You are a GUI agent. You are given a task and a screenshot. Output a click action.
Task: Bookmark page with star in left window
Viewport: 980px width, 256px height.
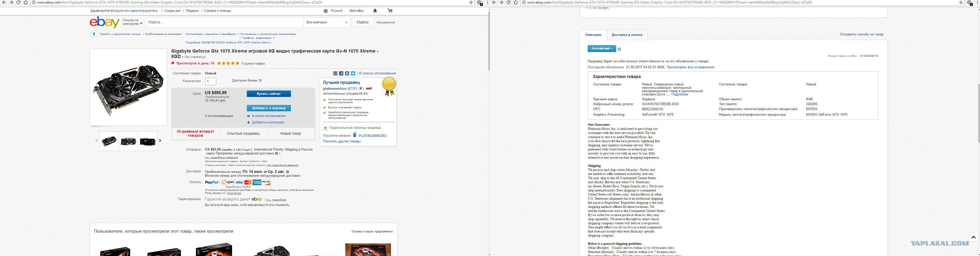471,3
